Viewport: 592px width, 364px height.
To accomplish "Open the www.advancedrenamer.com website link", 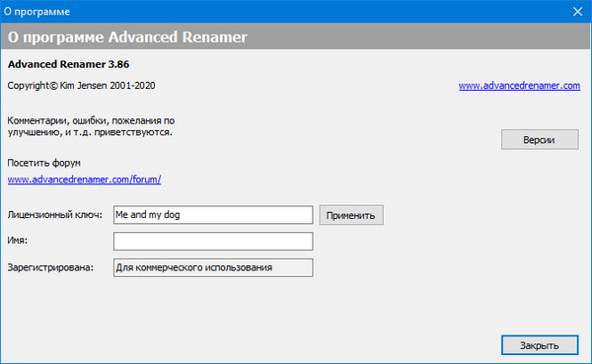I will tap(519, 86).
